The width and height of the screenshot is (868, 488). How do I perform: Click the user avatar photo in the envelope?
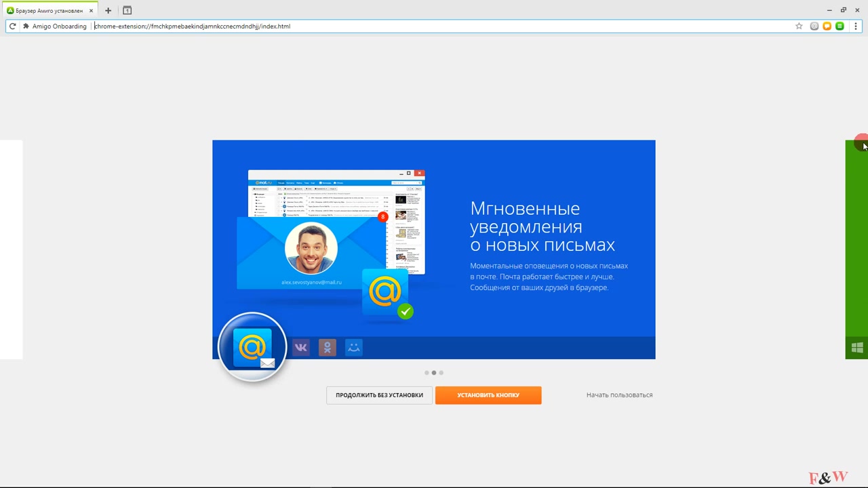(x=311, y=248)
